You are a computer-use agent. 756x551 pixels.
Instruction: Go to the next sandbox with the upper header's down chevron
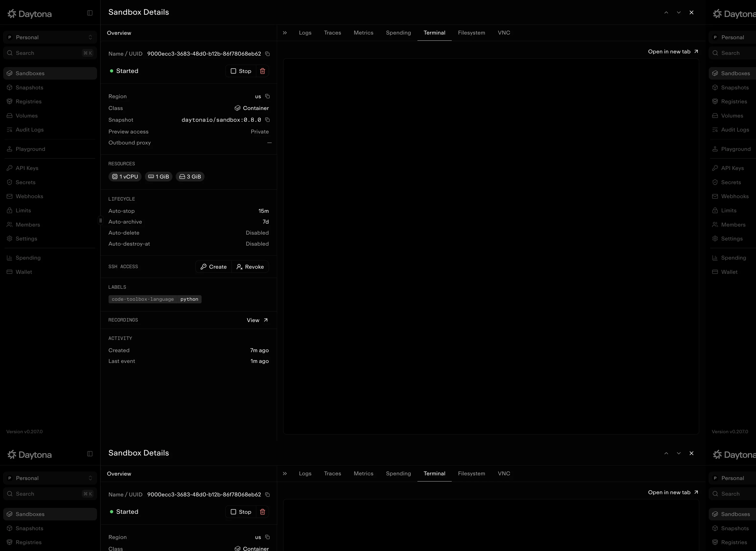[x=679, y=13]
